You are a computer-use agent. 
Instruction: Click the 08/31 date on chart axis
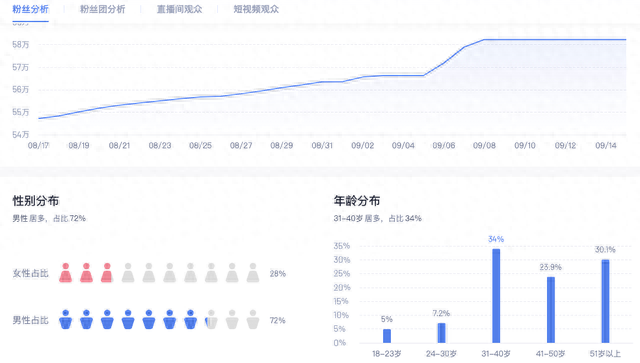[x=322, y=145]
